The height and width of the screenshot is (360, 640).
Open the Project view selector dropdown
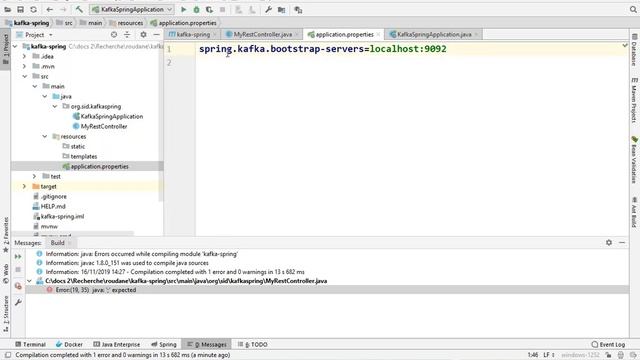(51, 35)
